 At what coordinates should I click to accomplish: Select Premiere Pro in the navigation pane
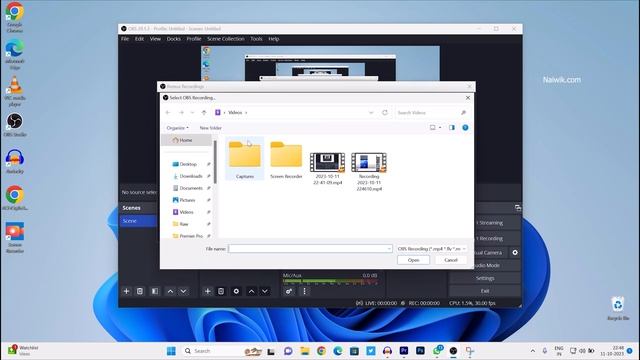pos(191,236)
